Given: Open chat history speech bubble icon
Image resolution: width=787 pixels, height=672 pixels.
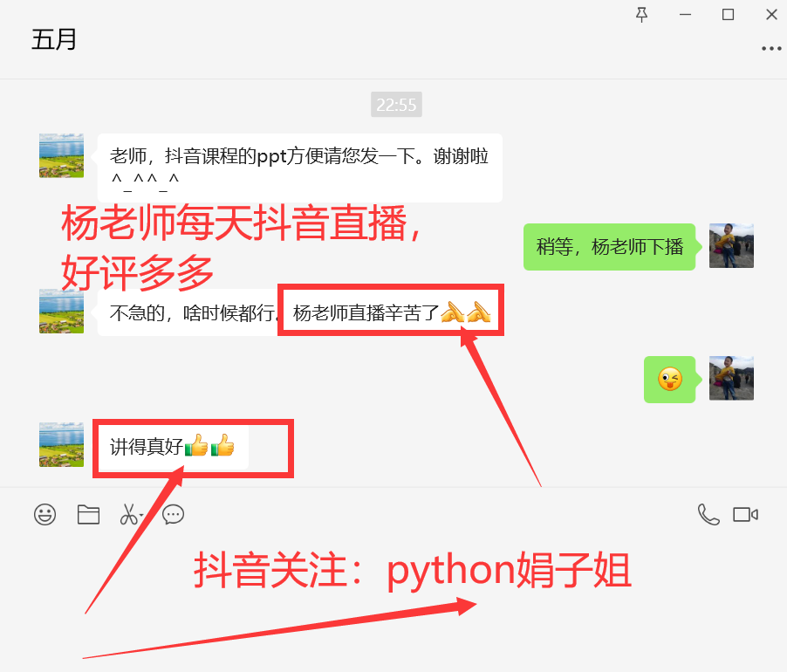Looking at the screenshot, I should point(173,515).
